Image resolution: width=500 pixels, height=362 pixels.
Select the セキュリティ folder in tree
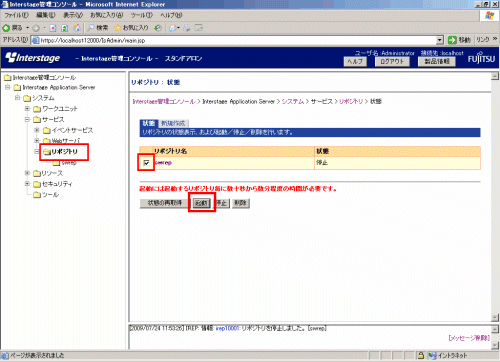(53, 184)
